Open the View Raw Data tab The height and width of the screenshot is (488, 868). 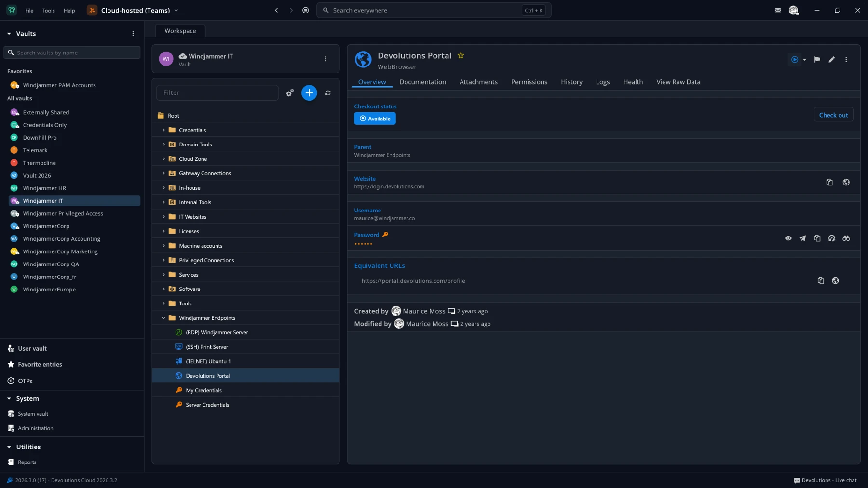coord(678,82)
